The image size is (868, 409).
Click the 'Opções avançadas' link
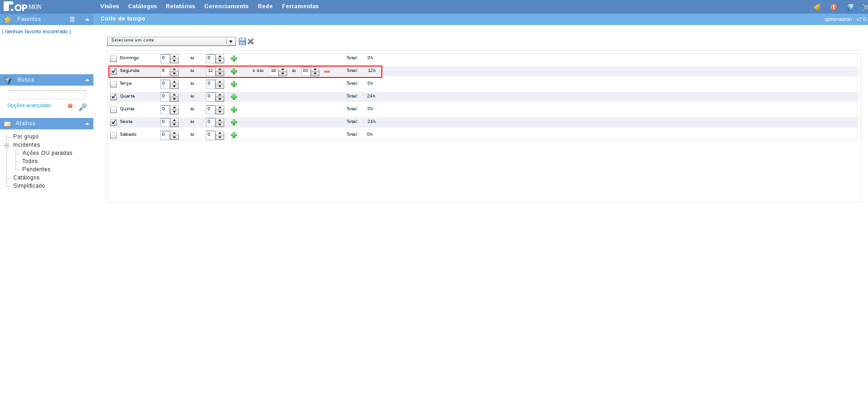point(29,106)
